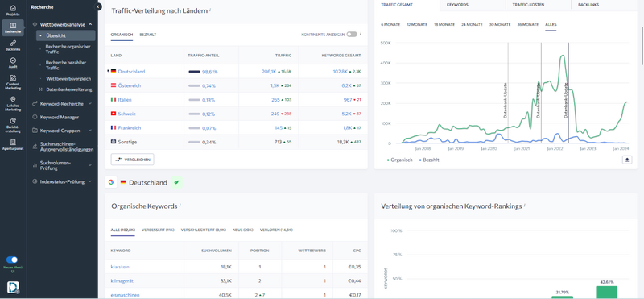The width and height of the screenshot is (644, 299).
Task: Click the Google search engine icon
Action: click(x=111, y=182)
